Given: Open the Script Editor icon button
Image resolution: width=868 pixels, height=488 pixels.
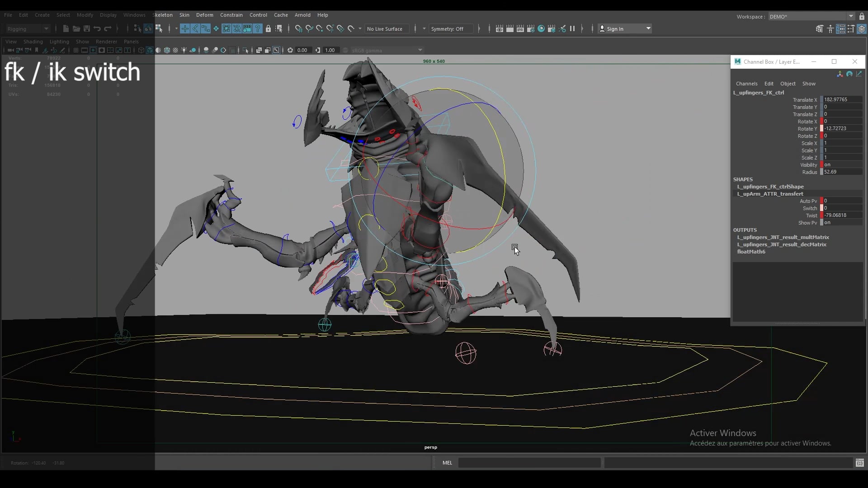Looking at the screenshot, I should point(860,463).
